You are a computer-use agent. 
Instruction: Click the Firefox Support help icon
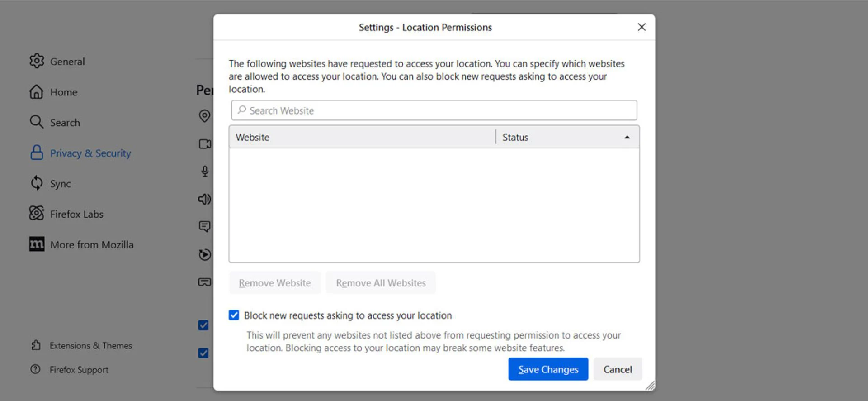pyautogui.click(x=36, y=369)
